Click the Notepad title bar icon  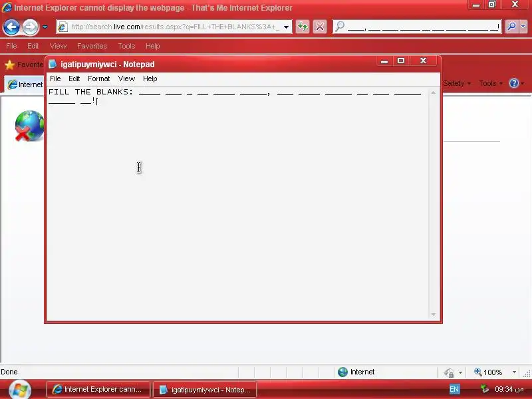click(53, 64)
